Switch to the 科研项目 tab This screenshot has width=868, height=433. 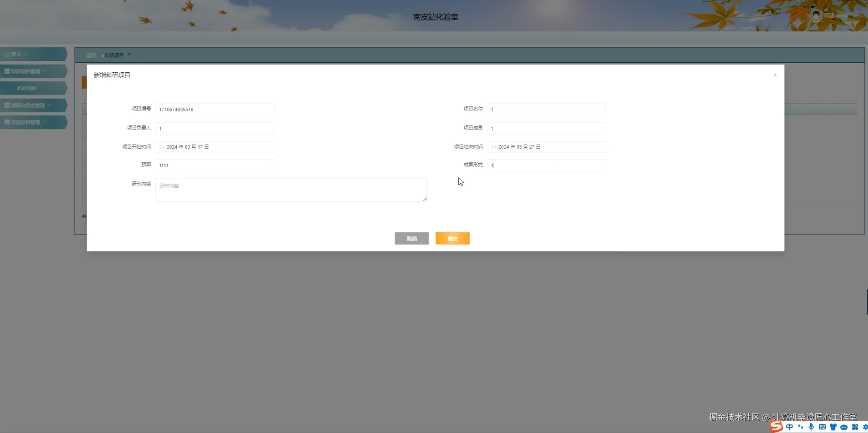click(114, 55)
